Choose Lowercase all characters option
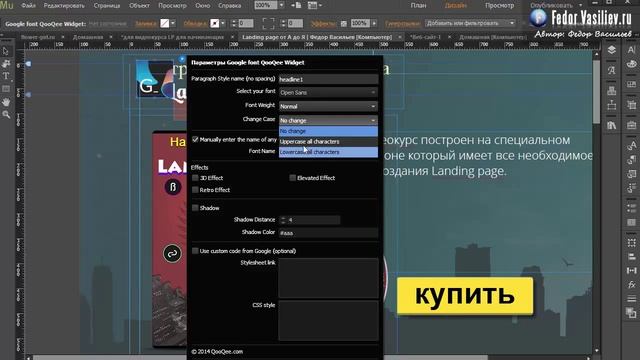This screenshot has height=360, width=640. [328, 152]
